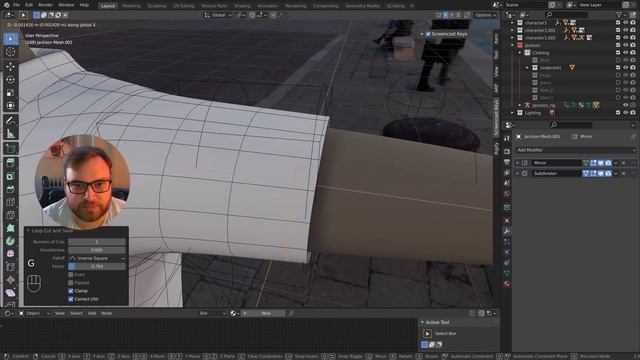Hide character1 collection via eye icon
Image resolution: width=640 pixels, height=360 pixels.
click(625, 23)
